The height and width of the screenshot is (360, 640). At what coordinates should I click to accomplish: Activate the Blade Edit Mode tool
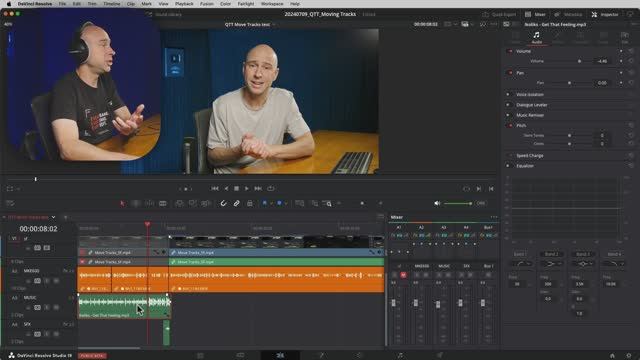pos(163,203)
